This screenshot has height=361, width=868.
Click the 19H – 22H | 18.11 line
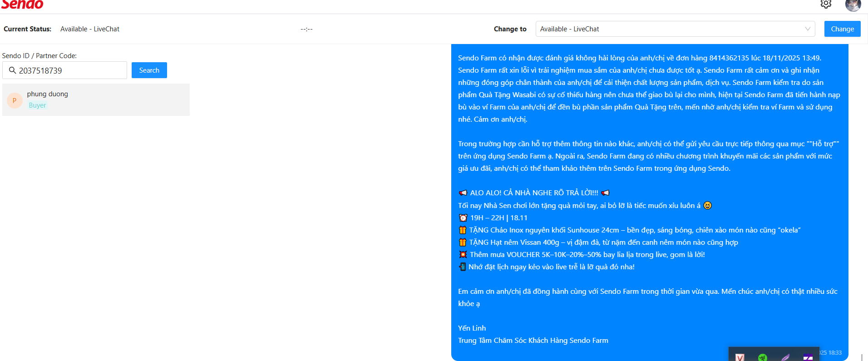pyautogui.click(x=493, y=218)
